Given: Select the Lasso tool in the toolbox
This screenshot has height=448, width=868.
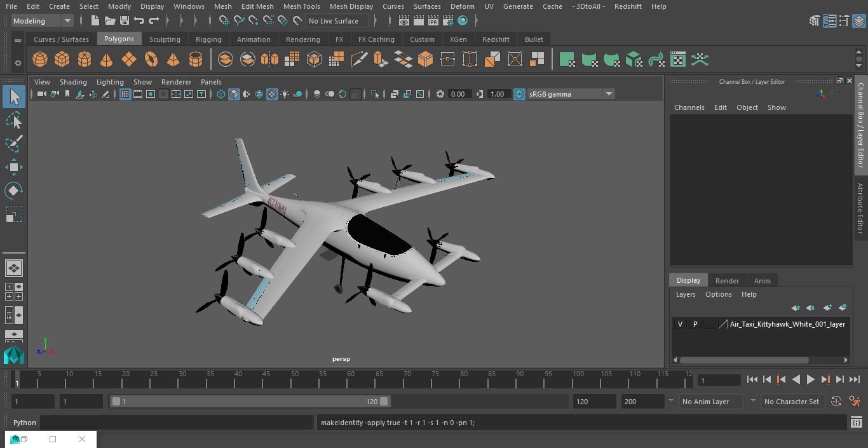Looking at the screenshot, I should coord(14,120).
